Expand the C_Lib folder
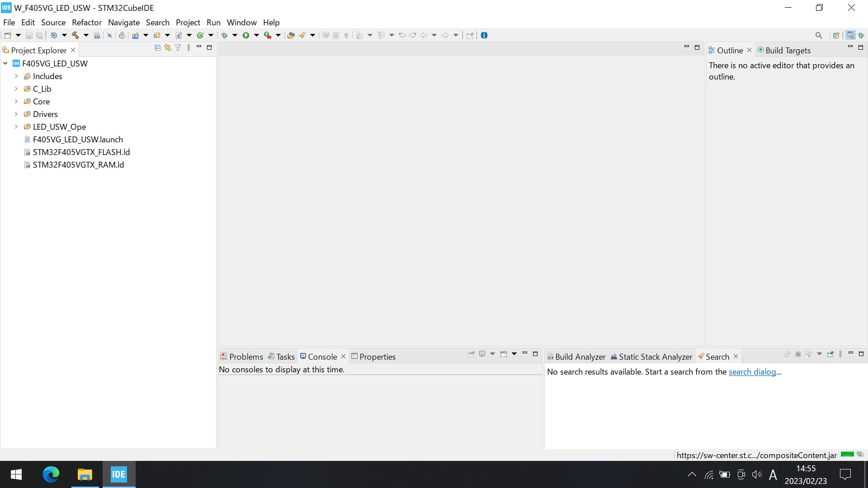This screenshot has height=488, width=868. click(x=16, y=89)
